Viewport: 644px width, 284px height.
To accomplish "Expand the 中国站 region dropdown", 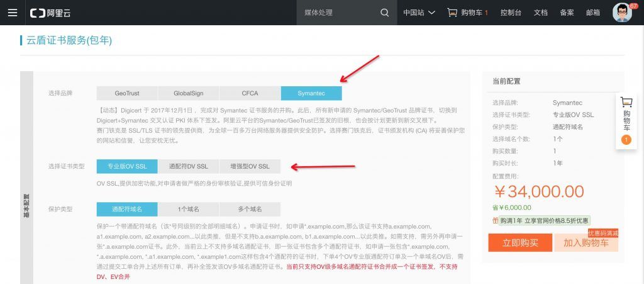I will click(x=419, y=13).
